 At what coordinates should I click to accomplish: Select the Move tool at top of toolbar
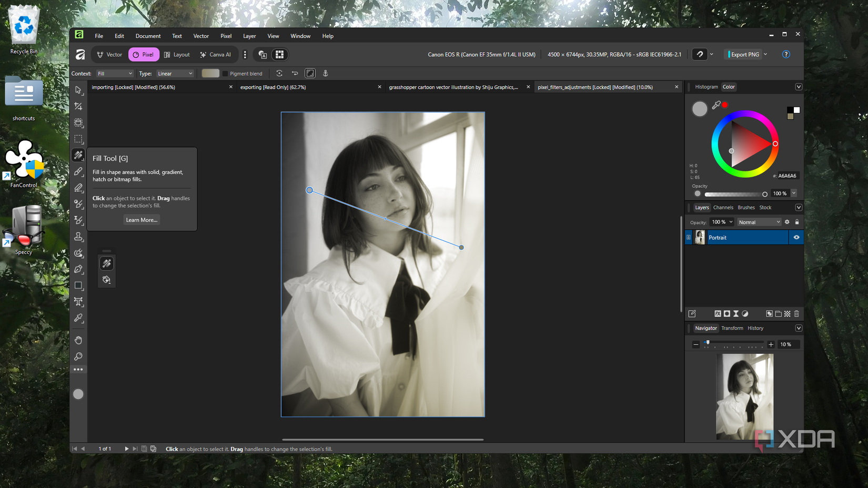78,90
